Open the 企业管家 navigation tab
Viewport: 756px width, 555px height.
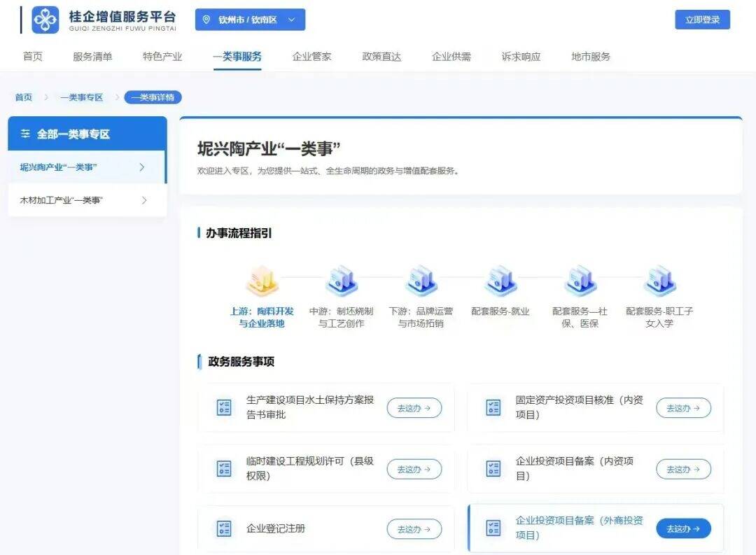tap(312, 57)
